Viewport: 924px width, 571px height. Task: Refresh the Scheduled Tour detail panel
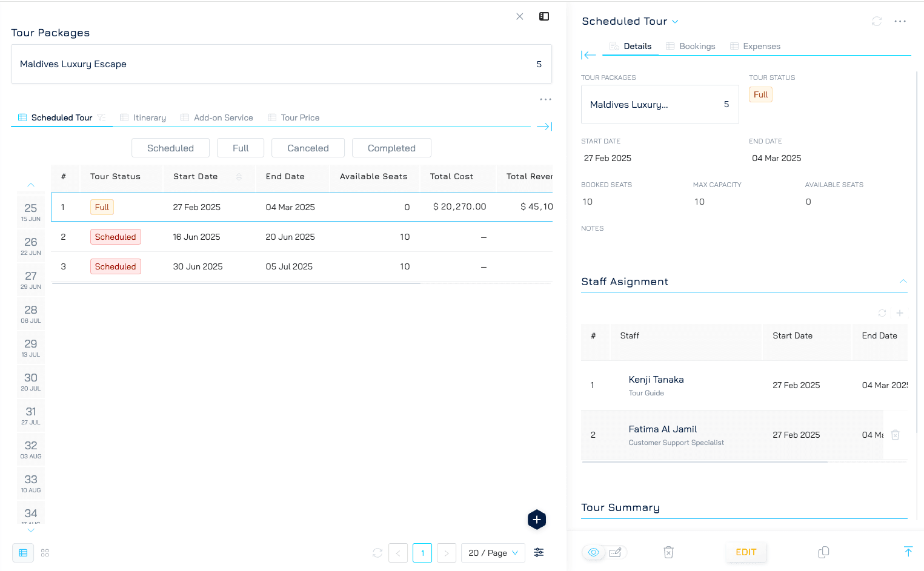point(876,21)
